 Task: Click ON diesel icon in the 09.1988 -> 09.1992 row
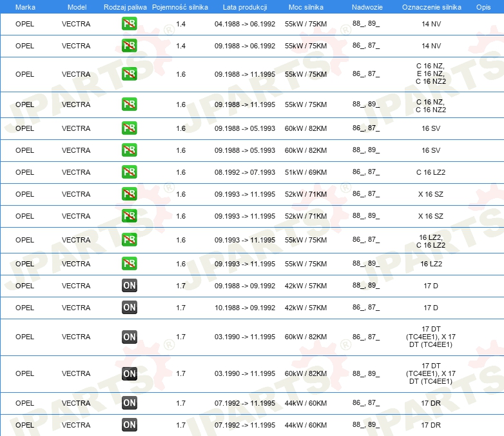coord(129,286)
